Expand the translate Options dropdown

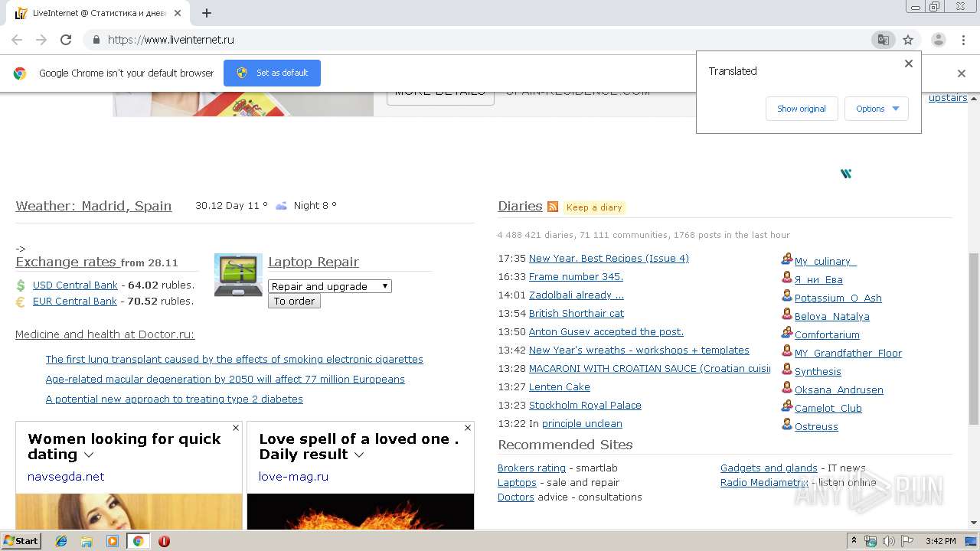pyautogui.click(x=877, y=109)
